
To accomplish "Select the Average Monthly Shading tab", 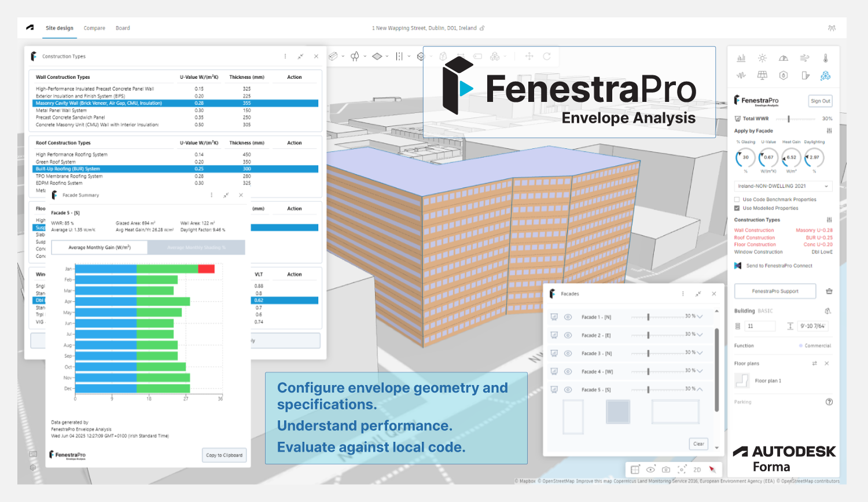I will [x=196, y=247].
